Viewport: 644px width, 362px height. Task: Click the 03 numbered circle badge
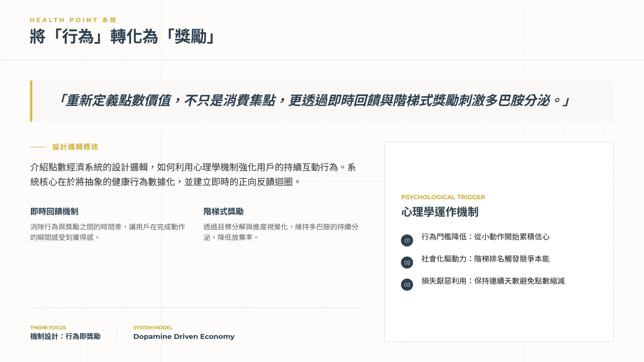(407, 285)
